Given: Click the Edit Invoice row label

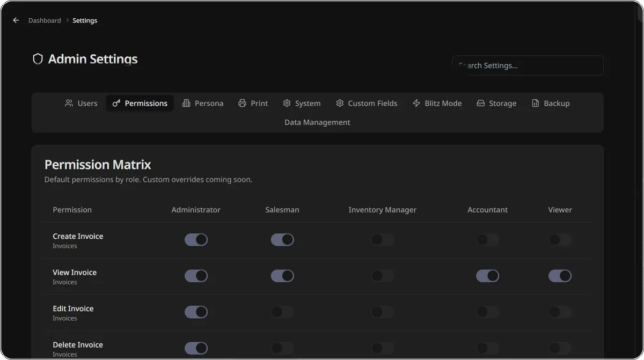Looking at the screenshot, I should point(73,308).
